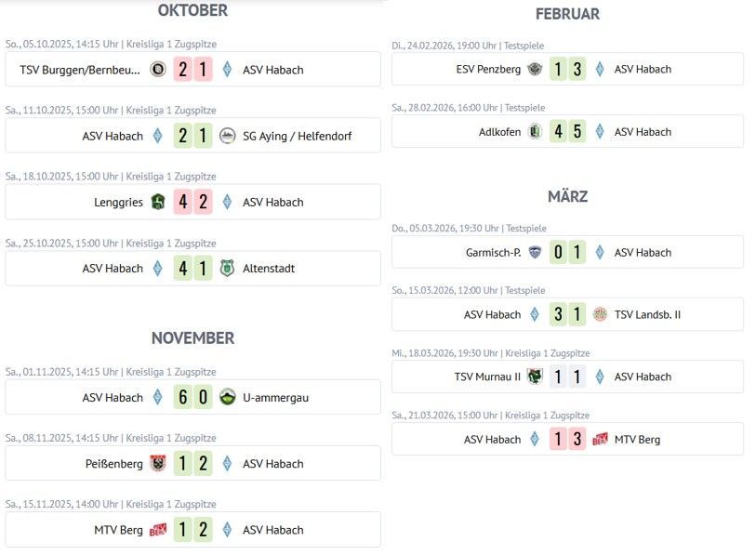Viewport: 756px width, 555px height.
Task: Click the Garmisch-P. shield crest
Action: [535, 252]
